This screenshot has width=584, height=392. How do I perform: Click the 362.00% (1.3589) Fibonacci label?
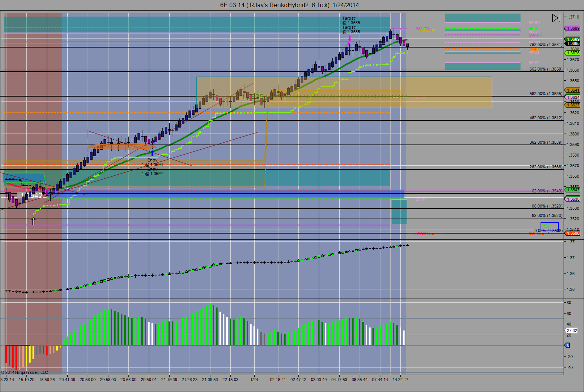tap(546, 142)
